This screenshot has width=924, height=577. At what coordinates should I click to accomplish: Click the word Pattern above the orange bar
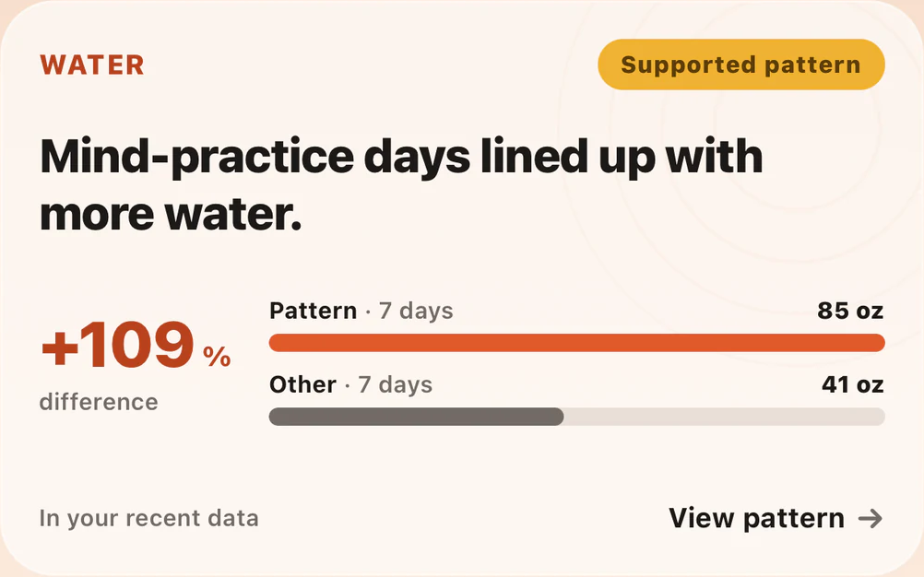[x=313, y=311]
